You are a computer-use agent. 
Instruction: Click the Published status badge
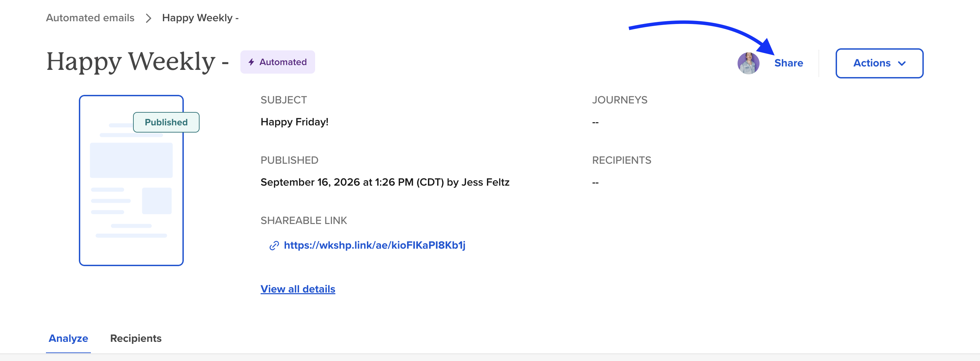tap(166, 122)
